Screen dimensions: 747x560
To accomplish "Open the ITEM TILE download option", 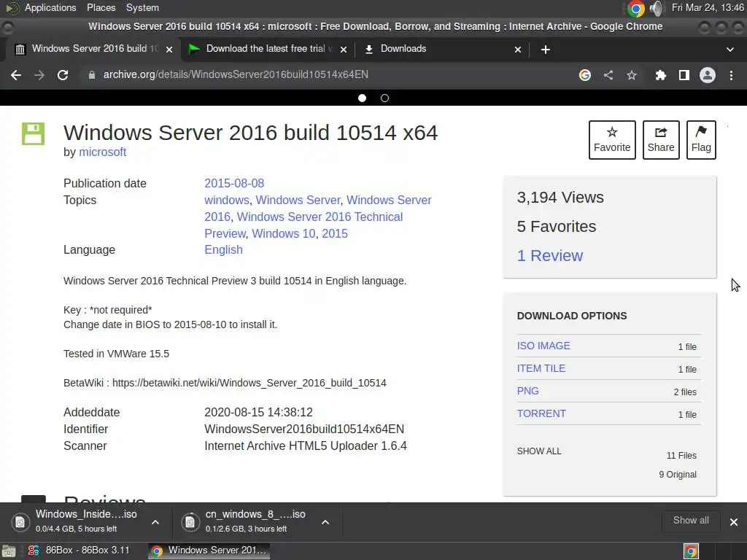I will click(x=541, y=368).
